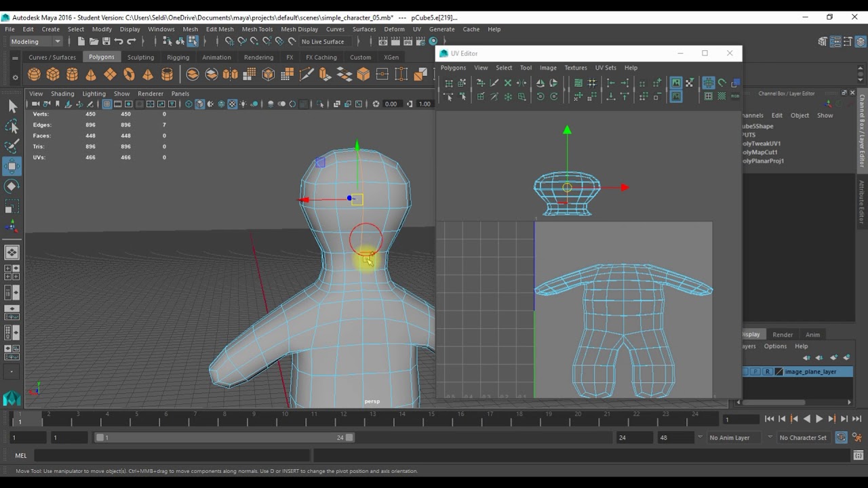This screenshot has width=868, height=488.
Task: Open the Textures menu in UV Editor
Action: [576, 68]
